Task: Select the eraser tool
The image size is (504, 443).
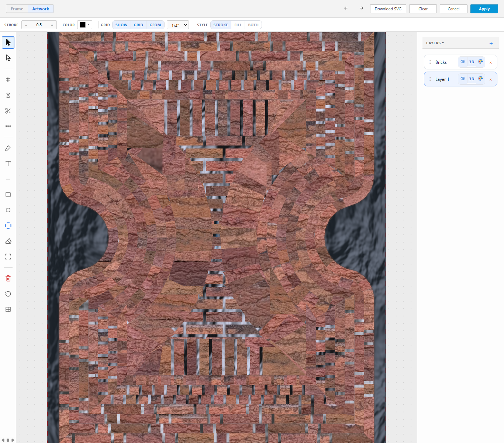Action: (8, 241)
